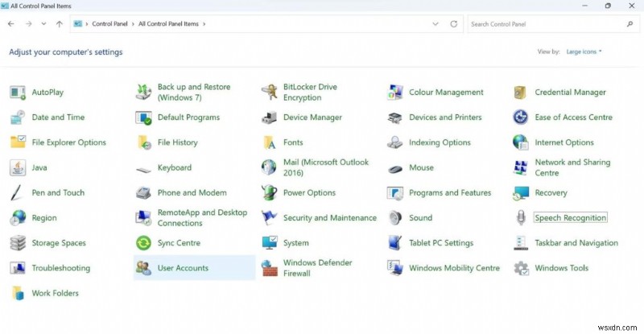This screenshot has width=644, height=334.
Task: Click the Windows Mobility Centre icon
Action: 394,268
